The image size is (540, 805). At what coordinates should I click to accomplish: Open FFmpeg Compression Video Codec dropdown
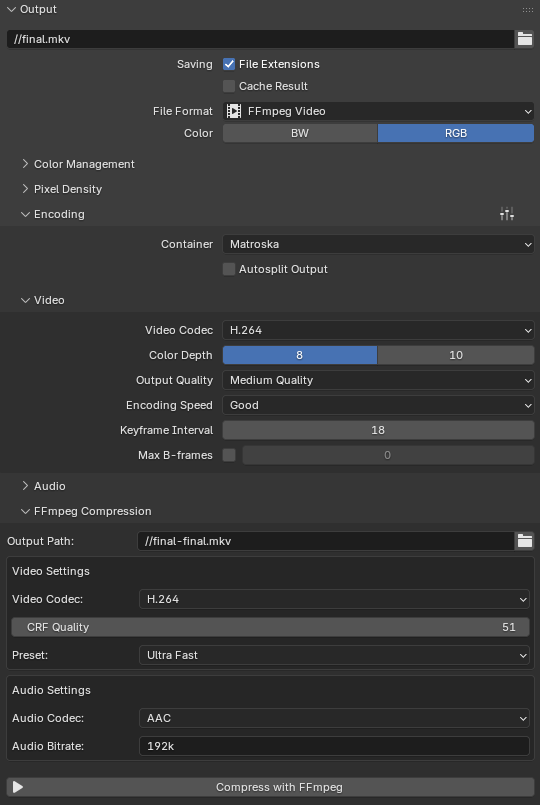coord(334,599)
